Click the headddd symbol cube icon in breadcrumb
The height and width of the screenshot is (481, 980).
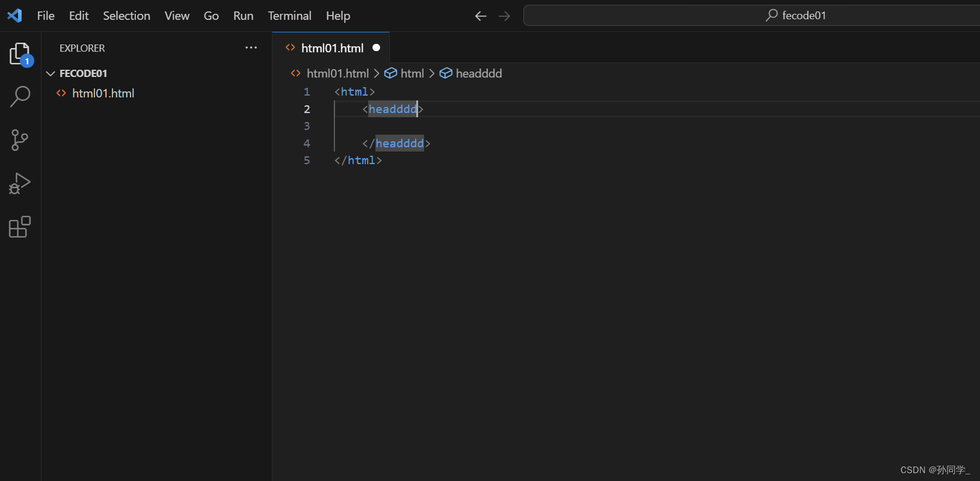pyautogui.click(x=446, y=73)
